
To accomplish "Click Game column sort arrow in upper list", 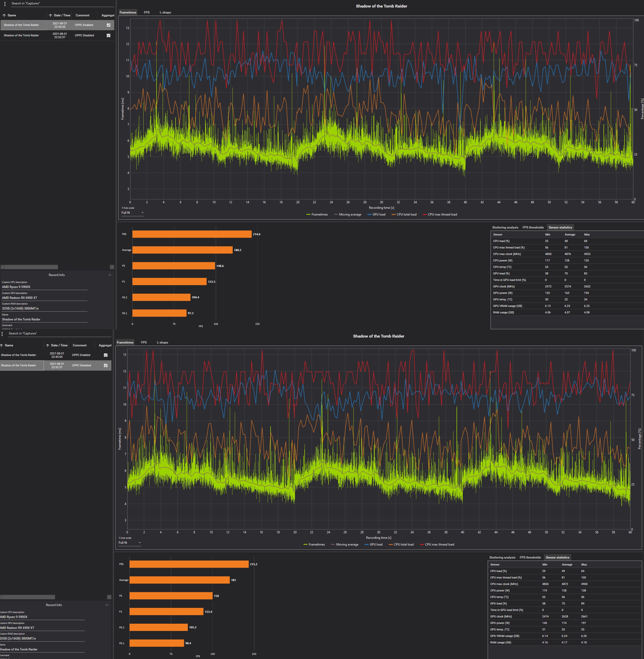I will click(x=4, y=16).
